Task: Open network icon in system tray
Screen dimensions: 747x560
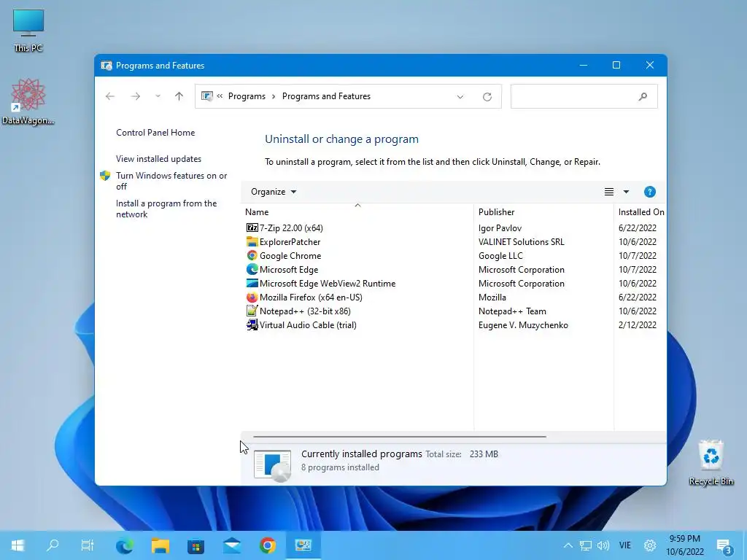Action: pyautogui.click(x=586, y=545)
